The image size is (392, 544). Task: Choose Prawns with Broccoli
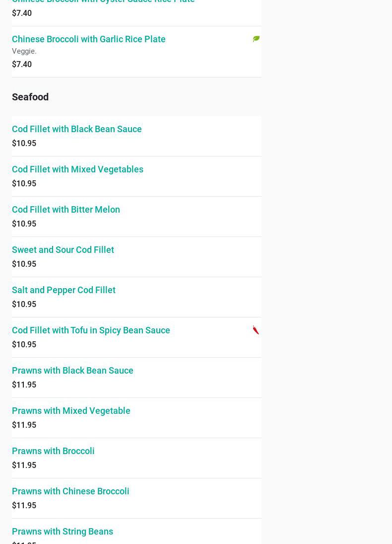point(53,451)
